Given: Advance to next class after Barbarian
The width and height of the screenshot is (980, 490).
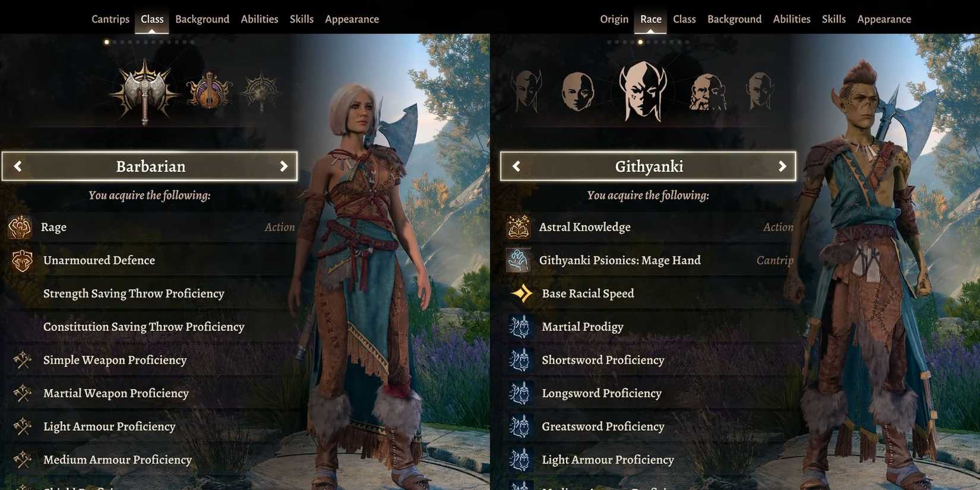Looking at the screenshot, I should click(284, 166).
